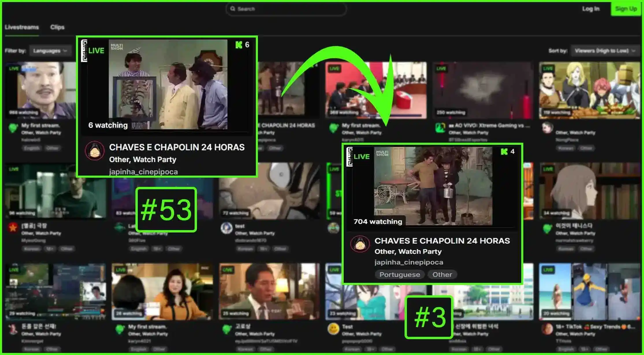Open the anime stream thumbnail at top right
644x355 pixels.
[589, 90]
